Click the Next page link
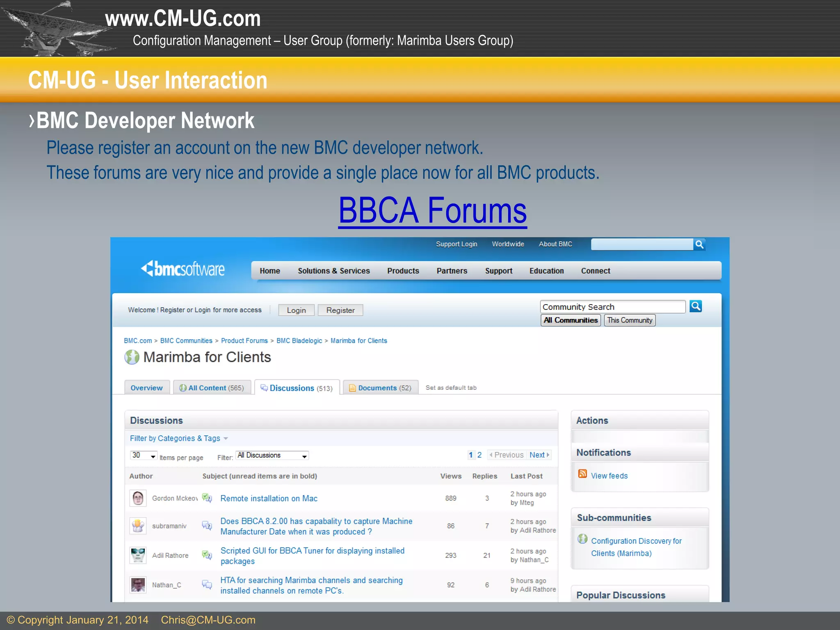 (539, 455)
